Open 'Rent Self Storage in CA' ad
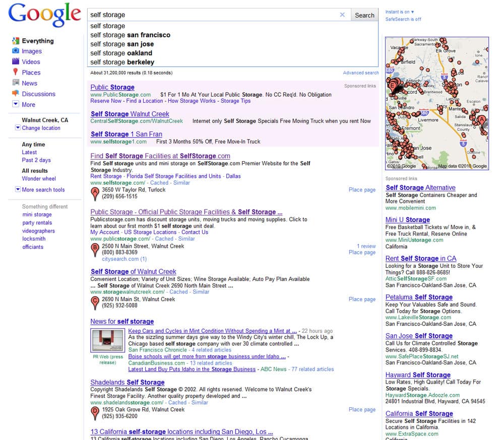The width and height of the screenshot is (504, 440). 421,258
